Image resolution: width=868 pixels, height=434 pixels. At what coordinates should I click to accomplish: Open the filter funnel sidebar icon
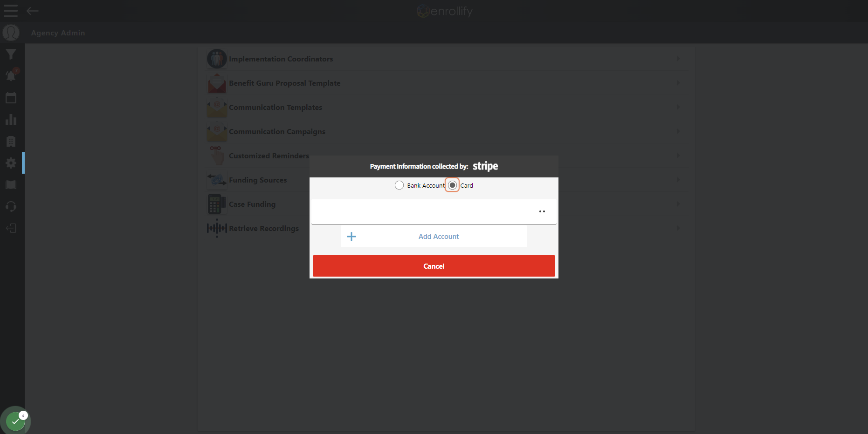[11, 54]
